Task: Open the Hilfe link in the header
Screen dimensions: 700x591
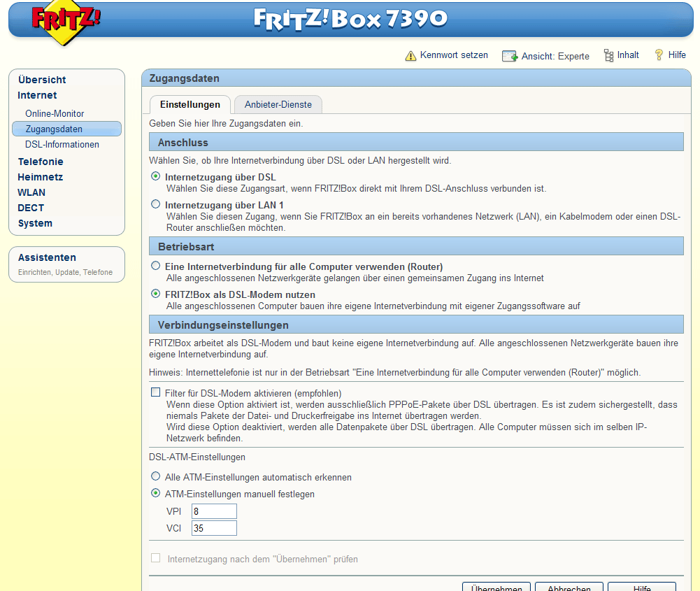Action: 677,55
